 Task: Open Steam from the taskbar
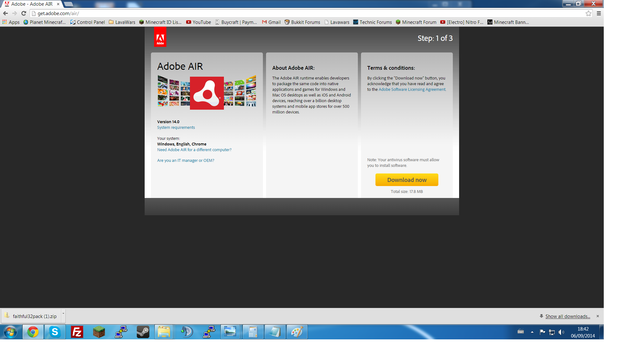[143, 332]
